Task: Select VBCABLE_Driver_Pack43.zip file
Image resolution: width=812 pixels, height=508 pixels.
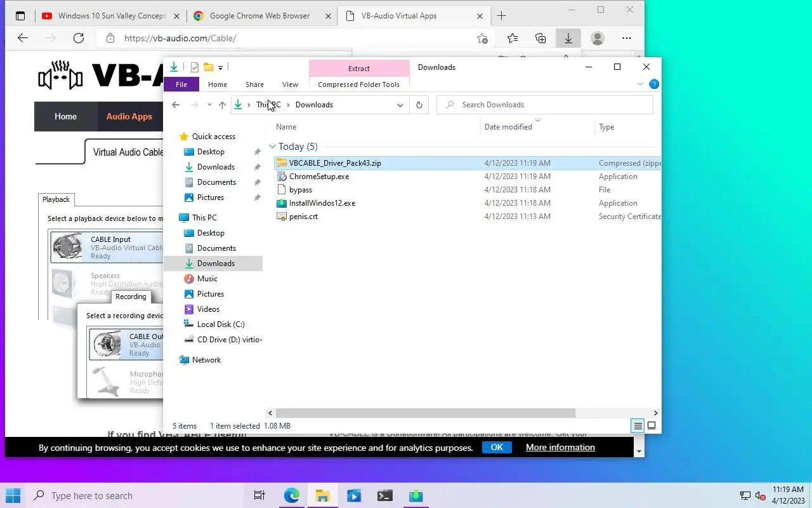Action: click(x=335, y=163)
